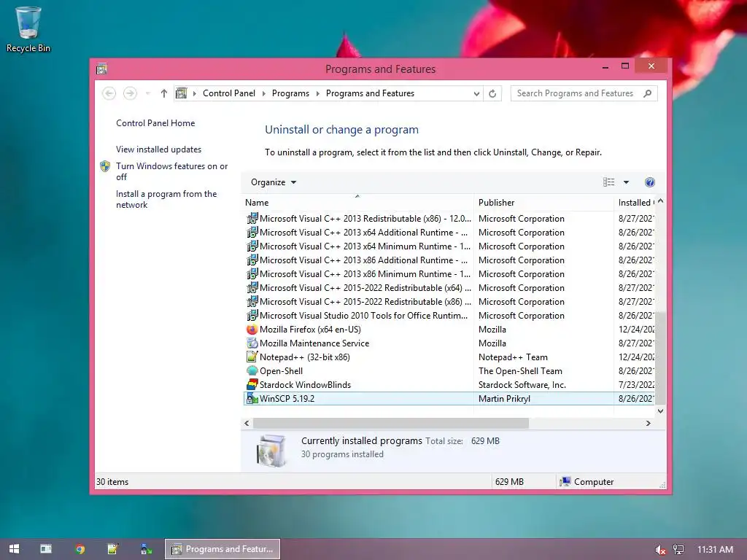Open the Recycle Bin desktop icon
The height and width of the screenshot is (560, 747).
[28, 29]
